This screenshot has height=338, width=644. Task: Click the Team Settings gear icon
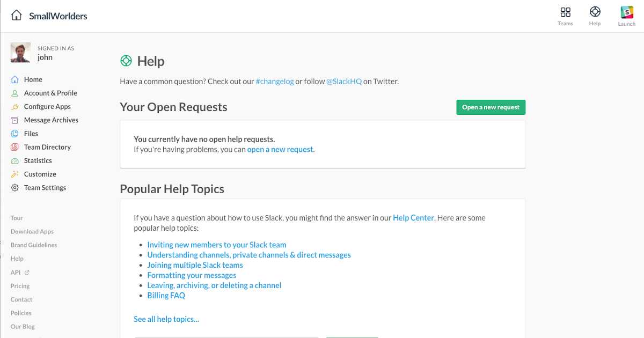click(15, 188)
